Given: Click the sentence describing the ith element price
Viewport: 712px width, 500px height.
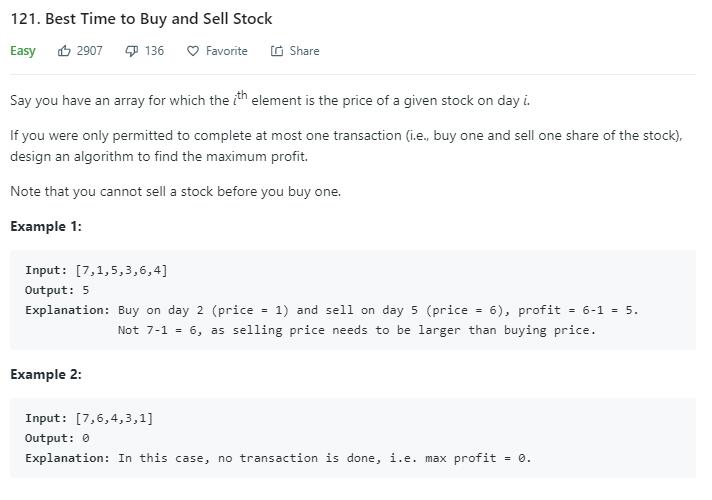Looking at the screenshot, I should (270, 99).
